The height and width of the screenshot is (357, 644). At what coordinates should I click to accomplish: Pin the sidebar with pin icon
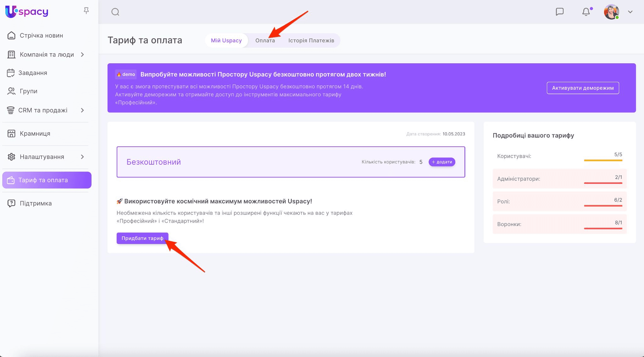[x=86, y=11]
